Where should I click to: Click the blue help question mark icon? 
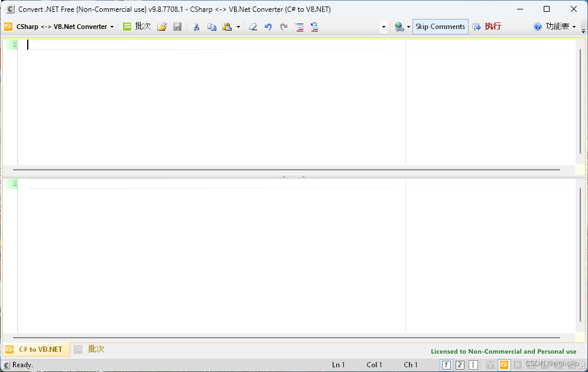(x=538, y=27)
